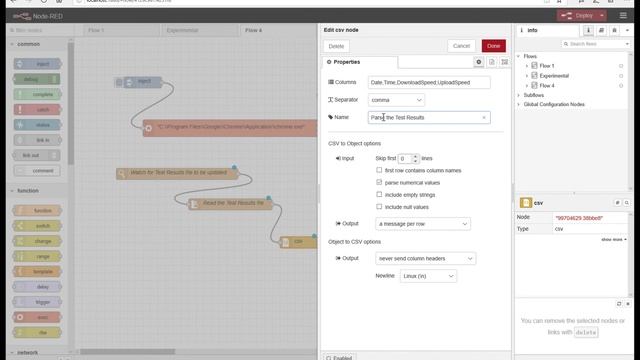Expand Global Configuration Nodes section
The image size is (640, 360).
coord(519,104)
